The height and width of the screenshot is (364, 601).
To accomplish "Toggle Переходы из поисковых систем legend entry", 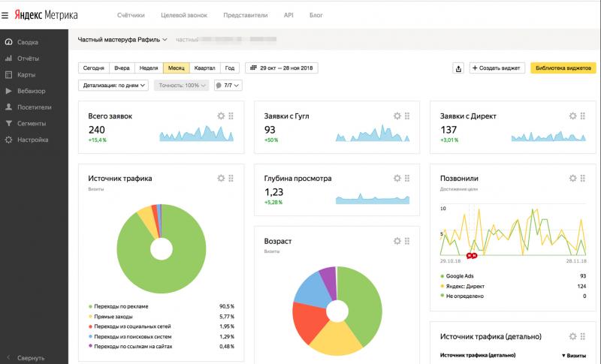I will click(x=130, y=337).
